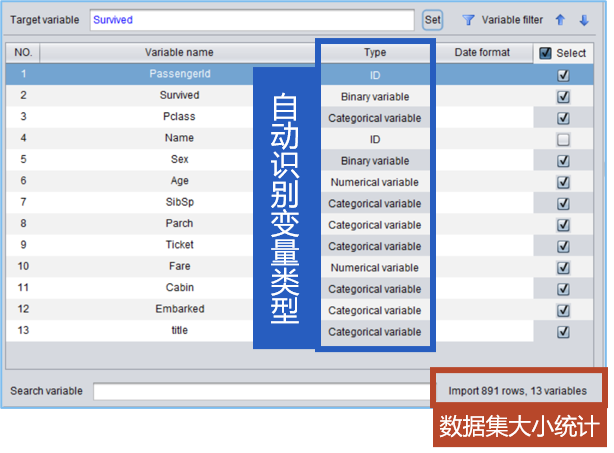Uncheck the Fare row checkbox
614x453 pixels.
(563, 267)
